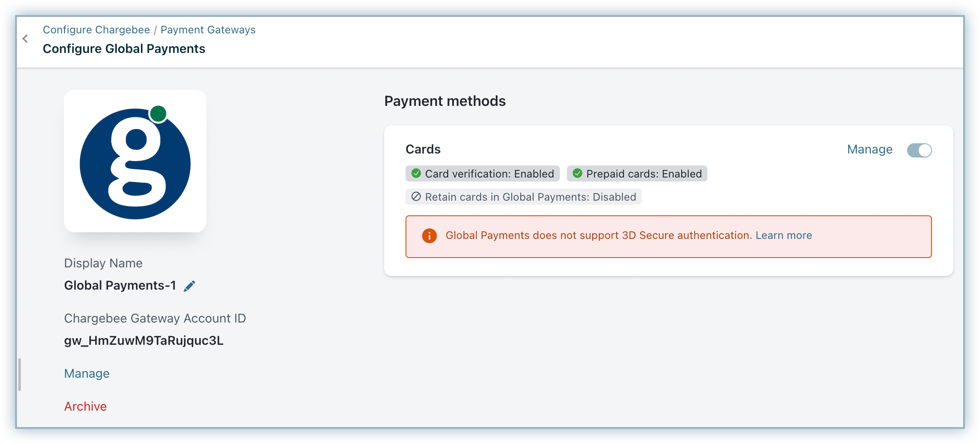This screenshot has width=980, height=444.
Task: Open Manage link beside Cards toggle
Action: 869,149
